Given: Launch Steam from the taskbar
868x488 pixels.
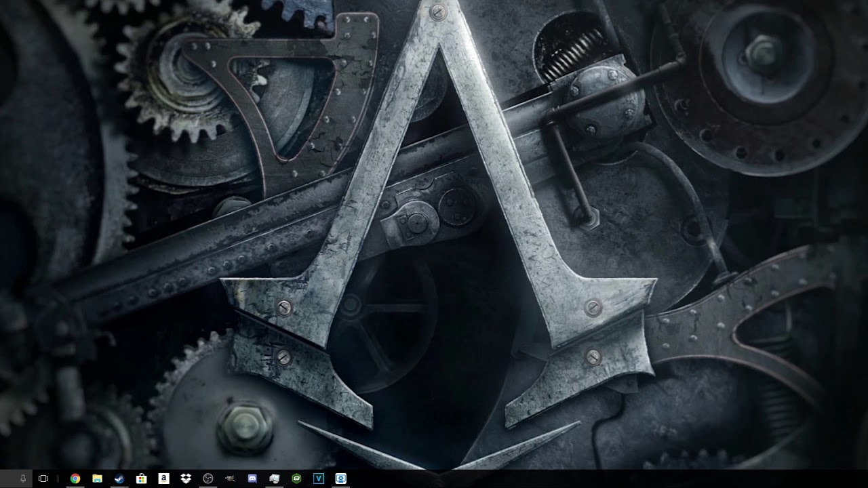Looking at the screenshot, I should click(119, 479).
